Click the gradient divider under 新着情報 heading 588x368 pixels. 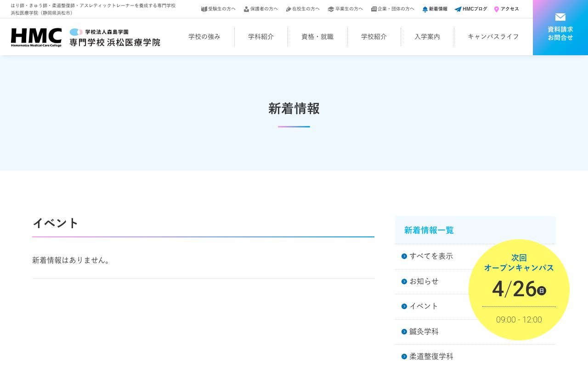294,126
